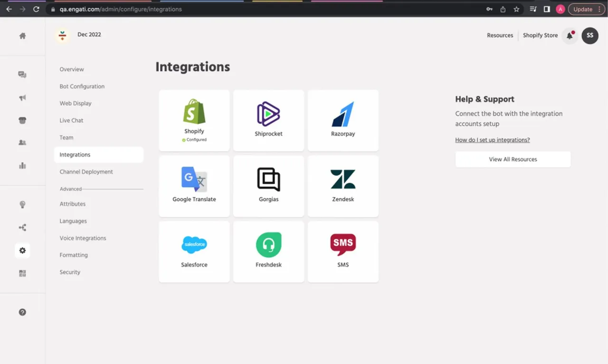Image resolution: width=608 pixels, height=364 pixels.
Task: Open the users audience icon
Action: point(22,142)
